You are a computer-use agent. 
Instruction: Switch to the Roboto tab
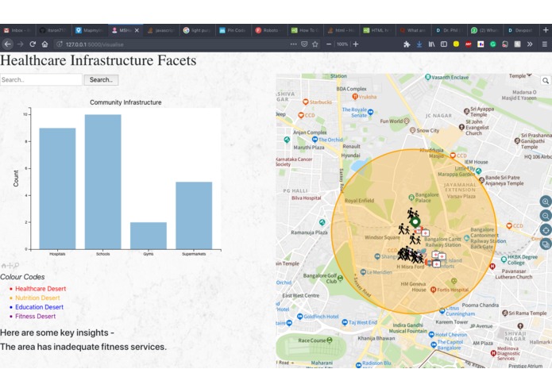tap(269, 31)
